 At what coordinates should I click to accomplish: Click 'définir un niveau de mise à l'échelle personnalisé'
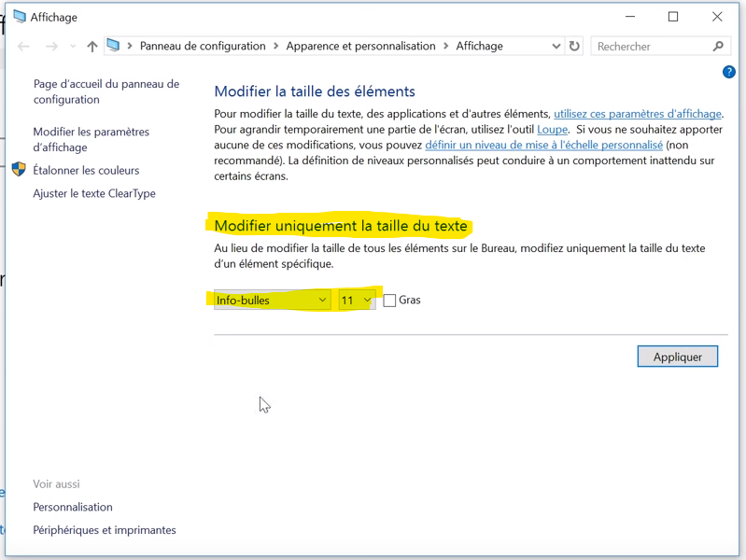point(543,145)
